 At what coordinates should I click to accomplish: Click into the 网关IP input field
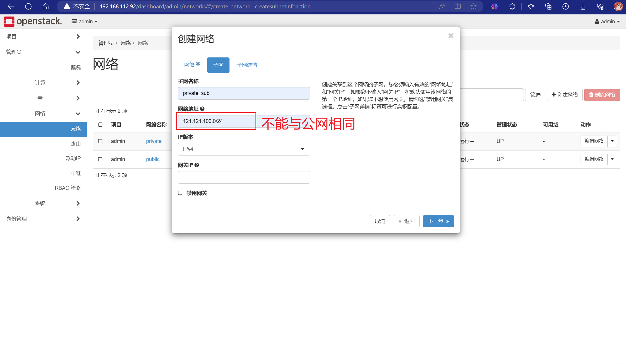pos(244,177)
